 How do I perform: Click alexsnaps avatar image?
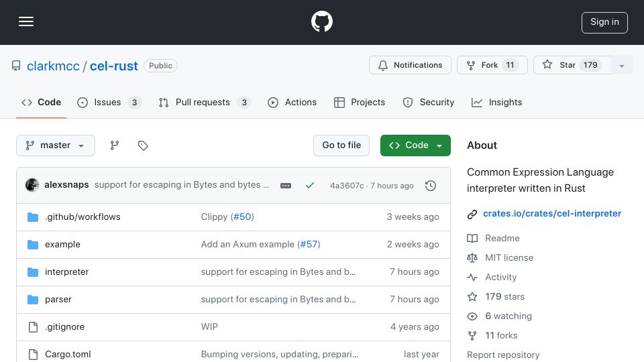pos(32,185)
